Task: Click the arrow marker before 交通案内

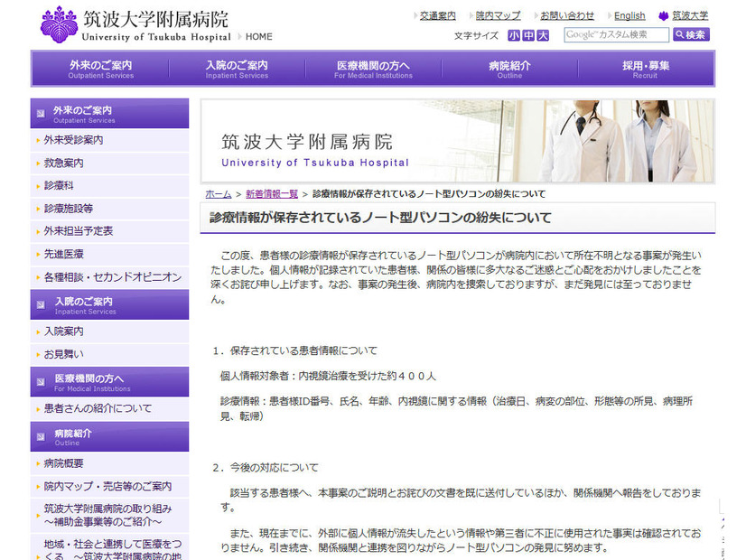Action: (x=417, y=14)
